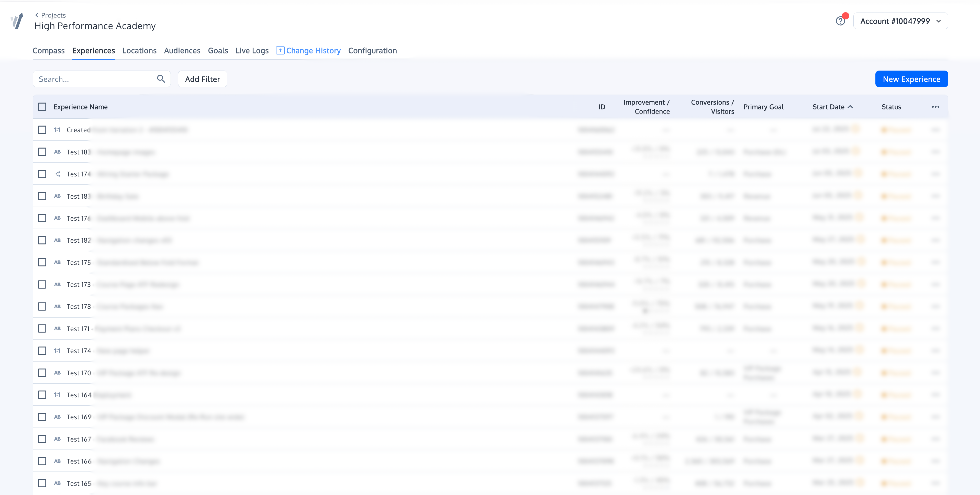Click the red notification dot
Image resolution: width=980 pixels, height=495 pixels.
pyautogui.click(x=846, y=16)
